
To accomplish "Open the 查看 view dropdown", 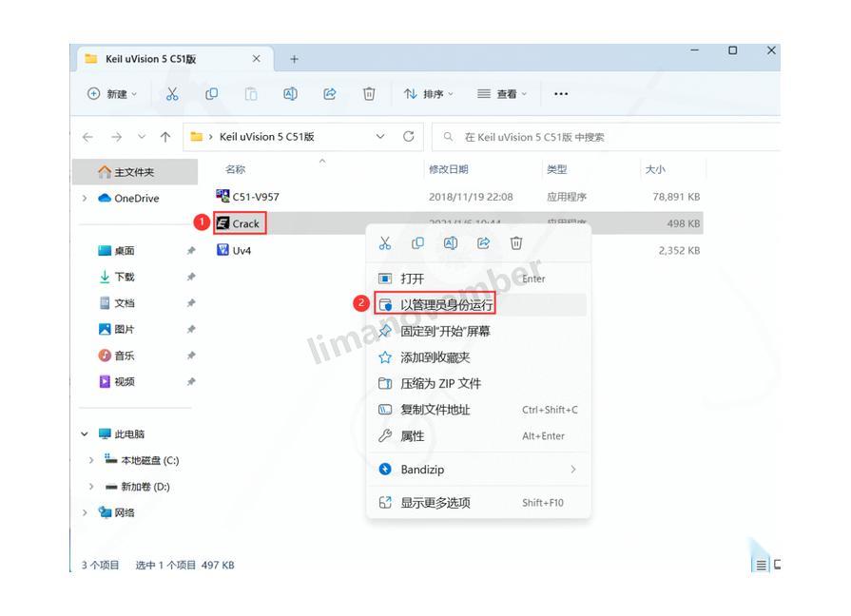I will [x=502, y=94].
